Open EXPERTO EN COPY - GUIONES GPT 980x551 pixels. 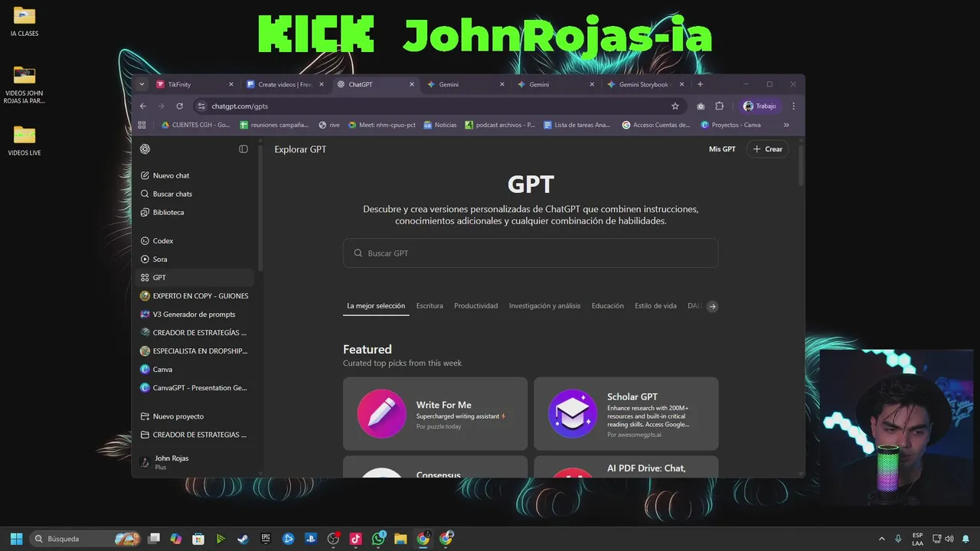[x=194, y=296]
